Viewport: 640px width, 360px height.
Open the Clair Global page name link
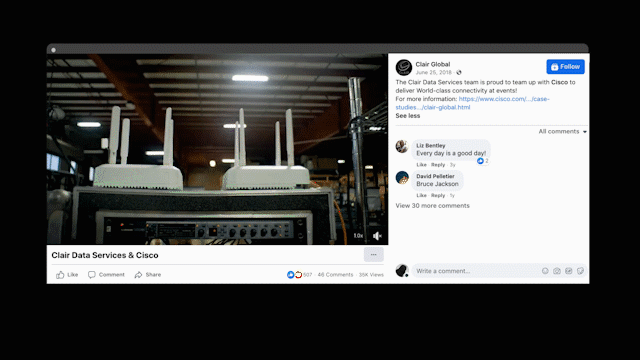coord(433,64)
